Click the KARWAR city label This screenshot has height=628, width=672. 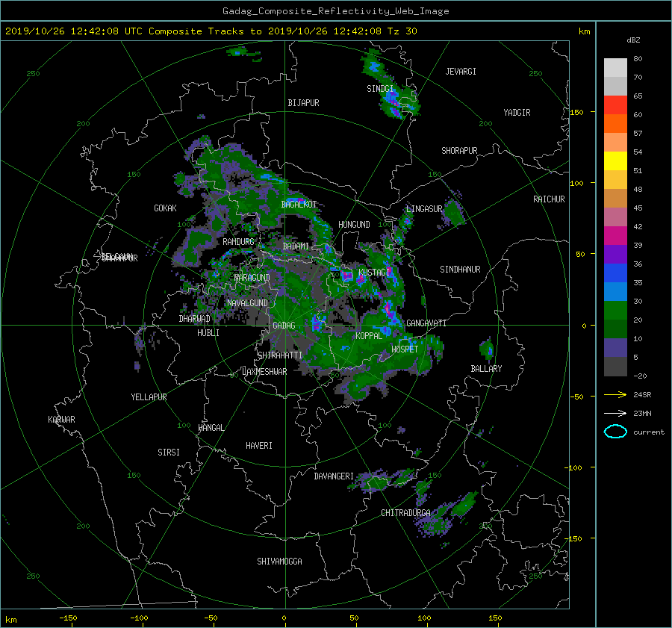(x=62, y=420)
